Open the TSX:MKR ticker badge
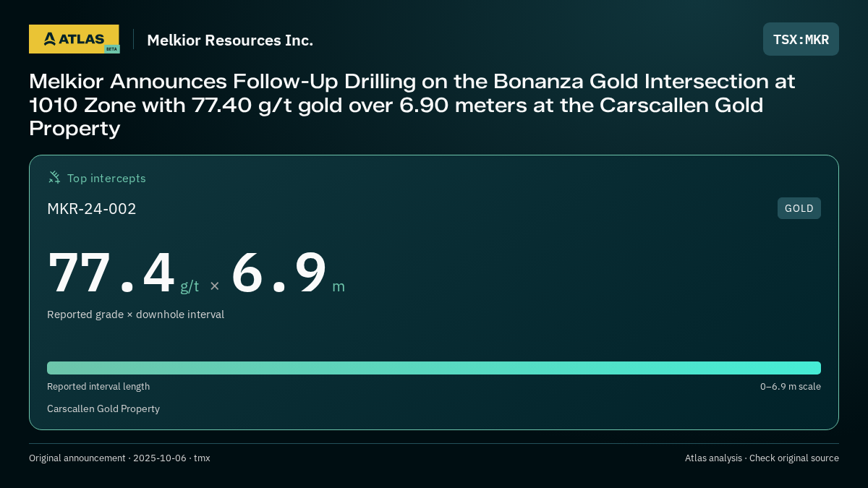The height and width of the screenshot is (488, 868). click(x=801, y=39)
